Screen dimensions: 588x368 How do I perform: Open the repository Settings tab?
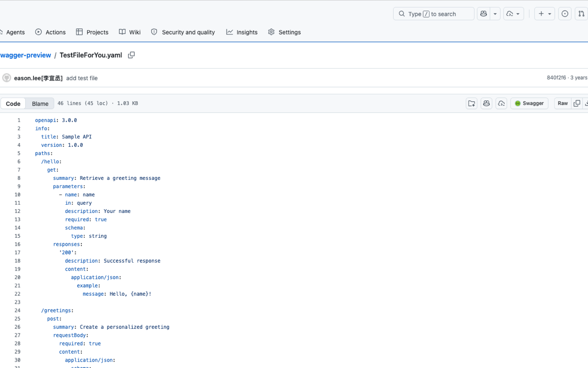coord(284,32)
